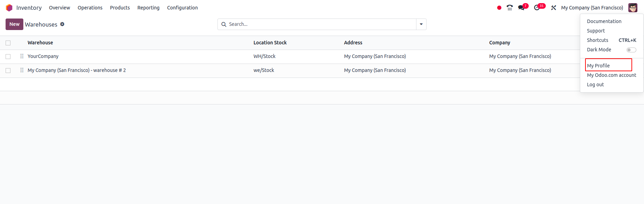644x204 pixels.
Task: Click the red recording dot indicator
Action: tap(499, 8)
